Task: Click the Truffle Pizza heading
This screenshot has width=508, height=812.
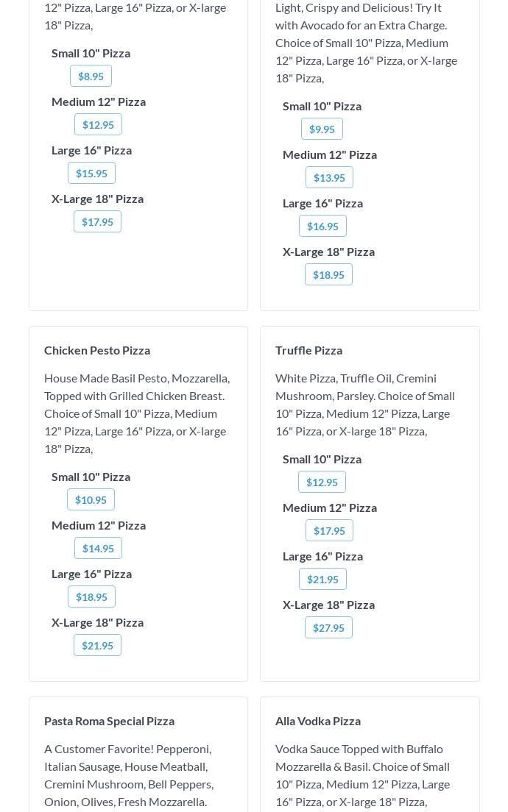Action: click(x=308, y=350)
